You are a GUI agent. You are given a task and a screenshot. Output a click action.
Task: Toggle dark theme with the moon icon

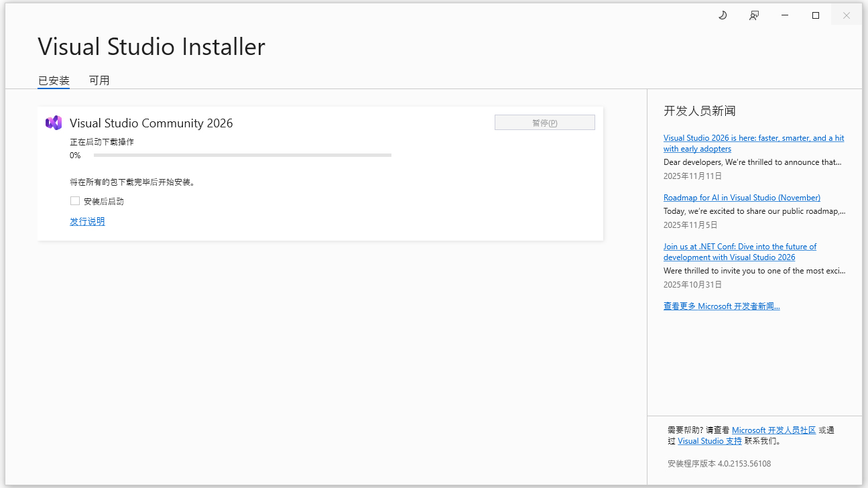[722, 14]
